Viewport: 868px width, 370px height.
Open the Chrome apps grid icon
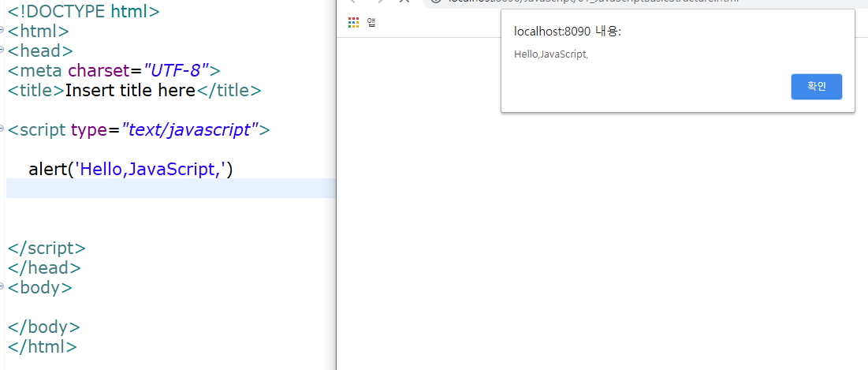(353, 23)
